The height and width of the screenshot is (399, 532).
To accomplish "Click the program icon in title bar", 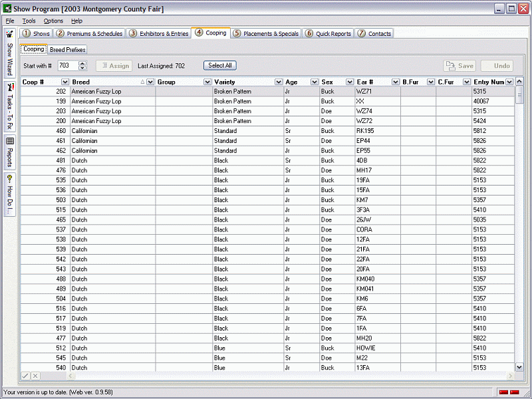I will [x=7, y=9].
